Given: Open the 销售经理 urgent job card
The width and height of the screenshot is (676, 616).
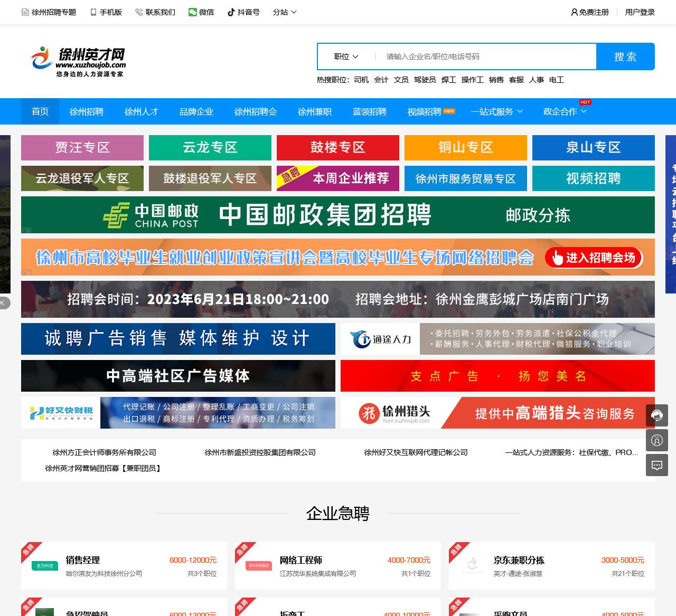Looking at the screenshot, I should pos(124,566).
